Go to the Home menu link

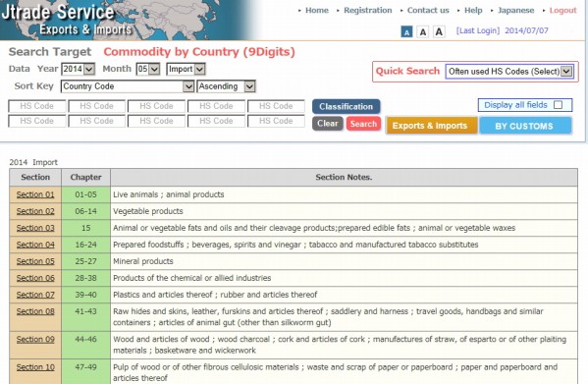coord(317,11)
